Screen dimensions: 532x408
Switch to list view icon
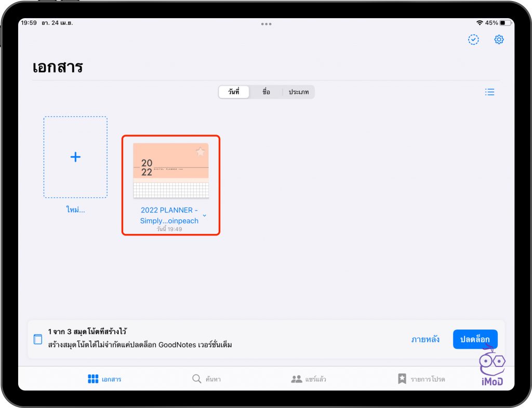coord(489,92)
